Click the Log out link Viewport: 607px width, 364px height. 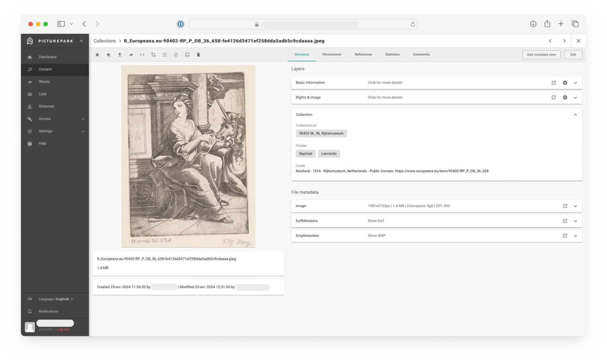[63, 329]
